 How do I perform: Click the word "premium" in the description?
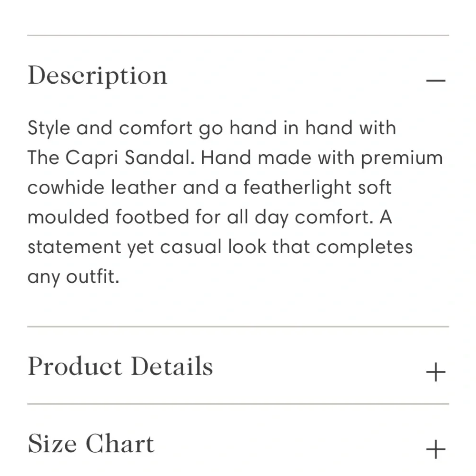[402, 158]
